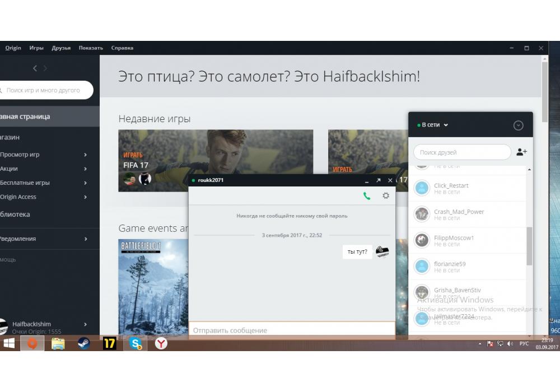
Task: Open File Explorer from the taskbar
Action: [58, 343]
